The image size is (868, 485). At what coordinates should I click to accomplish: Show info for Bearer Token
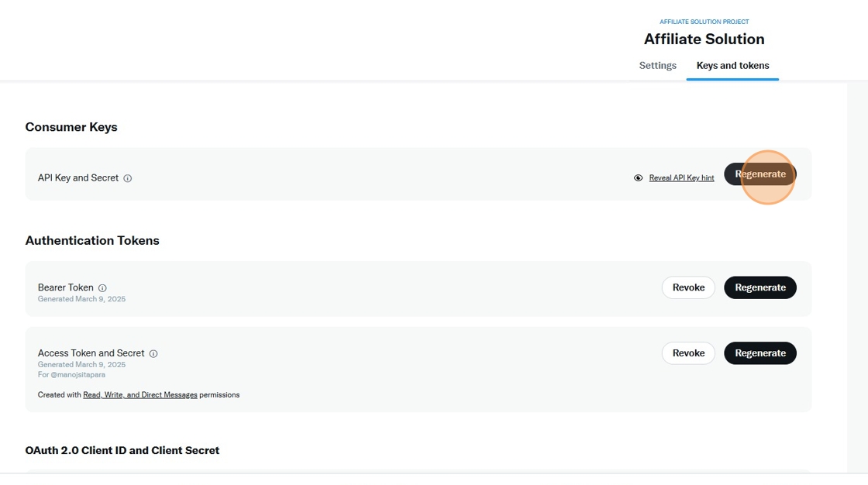click(x=102, y=288)
